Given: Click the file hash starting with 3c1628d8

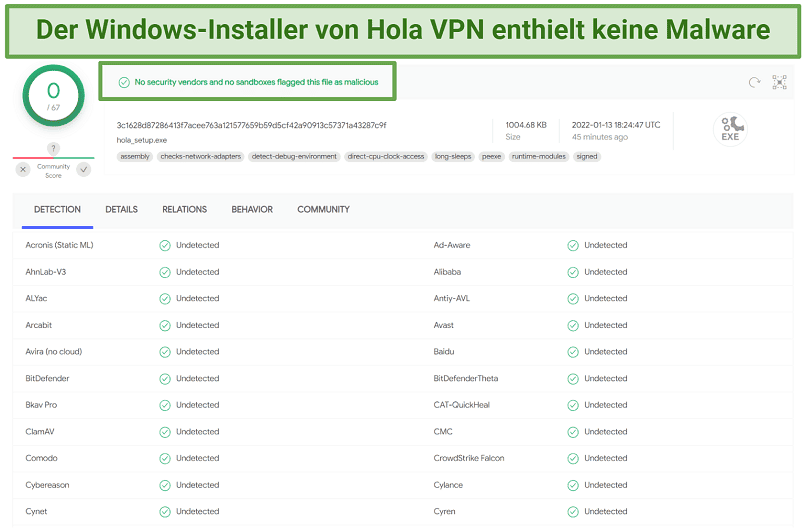Looking at the screenshot, I should pos(251,125).
